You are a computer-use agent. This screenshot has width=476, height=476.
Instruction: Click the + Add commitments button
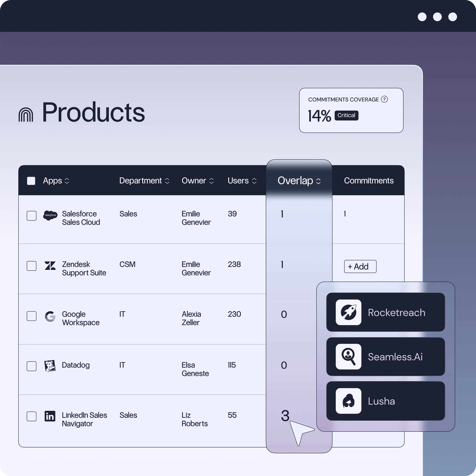(x=360, y=266)
